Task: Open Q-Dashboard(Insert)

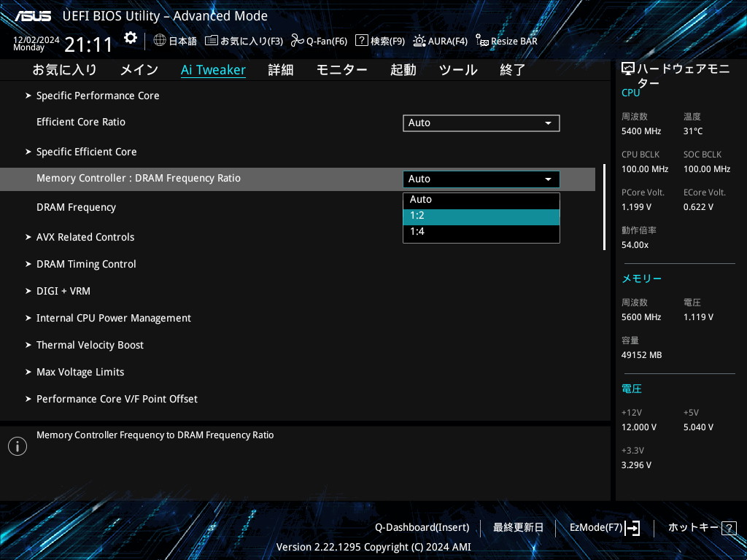Action: (422, 527)
